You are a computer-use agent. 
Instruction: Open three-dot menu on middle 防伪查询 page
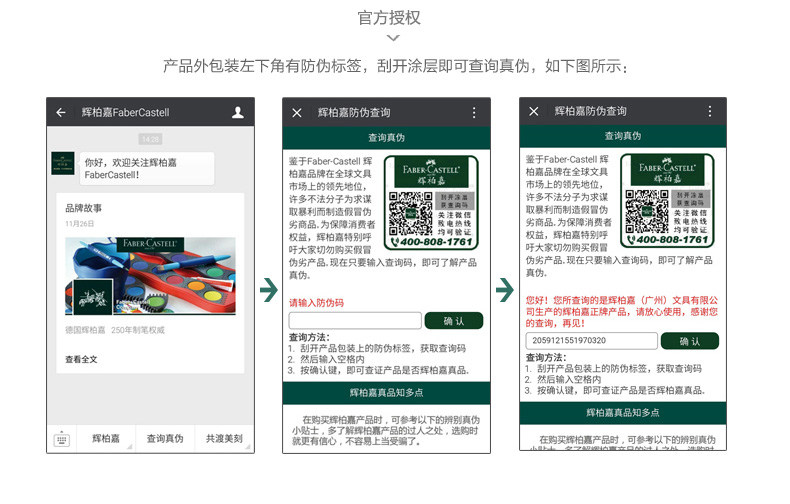474,113
